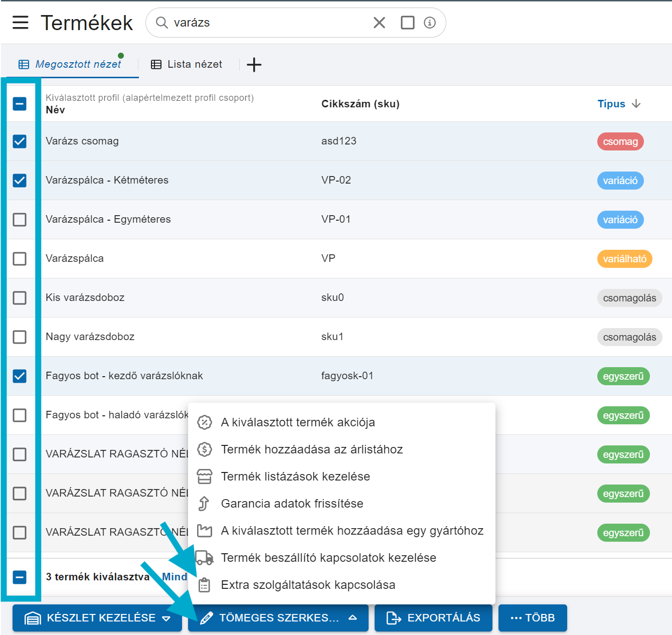Click the Cikkszám (sku) column header
The width and height of the screenshot is (672, 635).
361,104
